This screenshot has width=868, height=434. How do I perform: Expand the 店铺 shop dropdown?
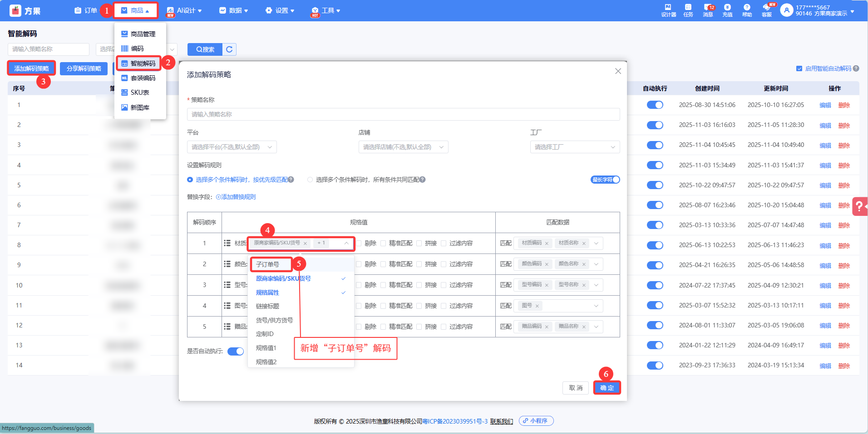coord(403,147)
